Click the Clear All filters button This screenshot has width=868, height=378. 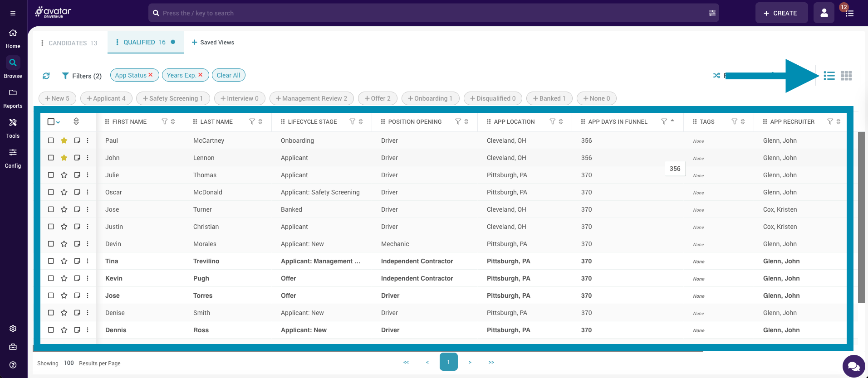tap(228, 75)
